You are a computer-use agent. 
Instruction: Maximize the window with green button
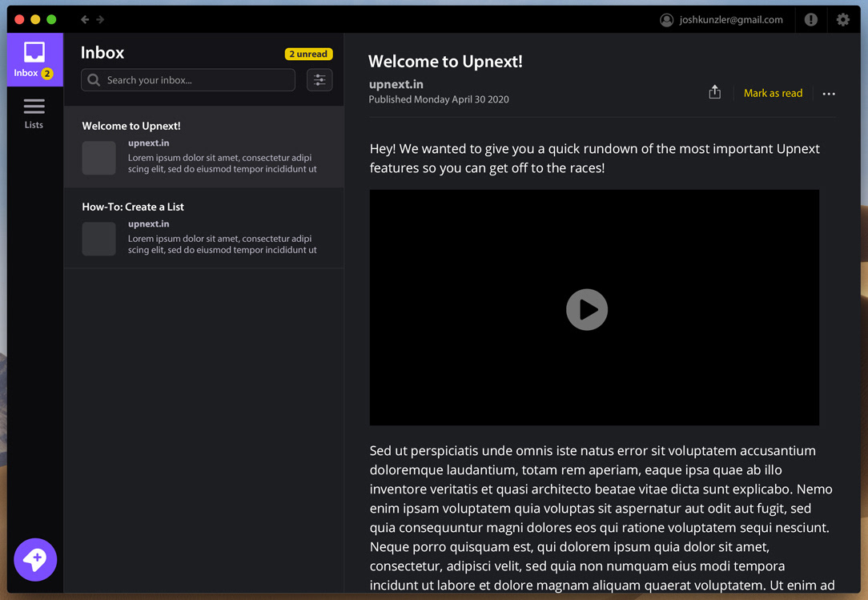click(x=51, y=19)
